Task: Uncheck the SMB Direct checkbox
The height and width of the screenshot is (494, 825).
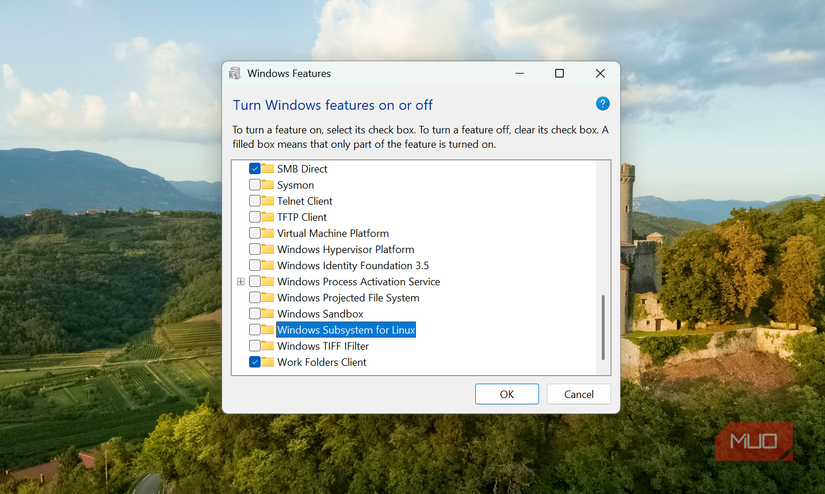Action: click(255, 169)
